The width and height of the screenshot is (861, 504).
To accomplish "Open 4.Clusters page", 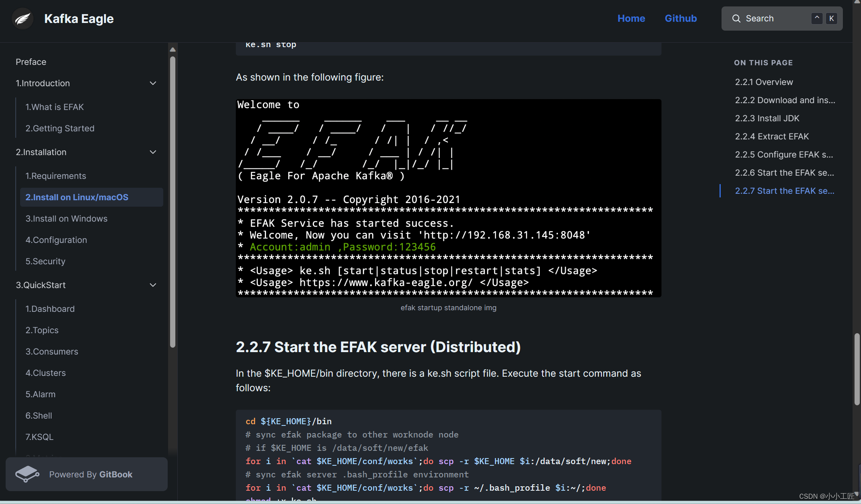I will click(x=46, y=373).
